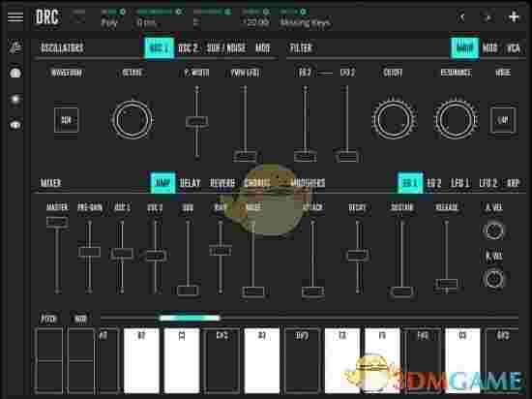Click the Mod wheel pad

80,361
